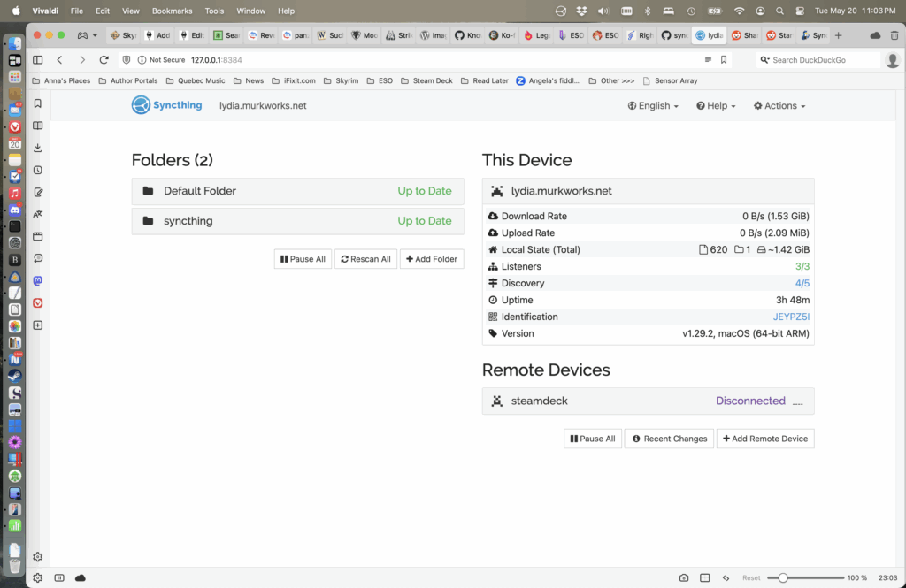
Task: Click the Add Folder button
Action: [432, 259]
